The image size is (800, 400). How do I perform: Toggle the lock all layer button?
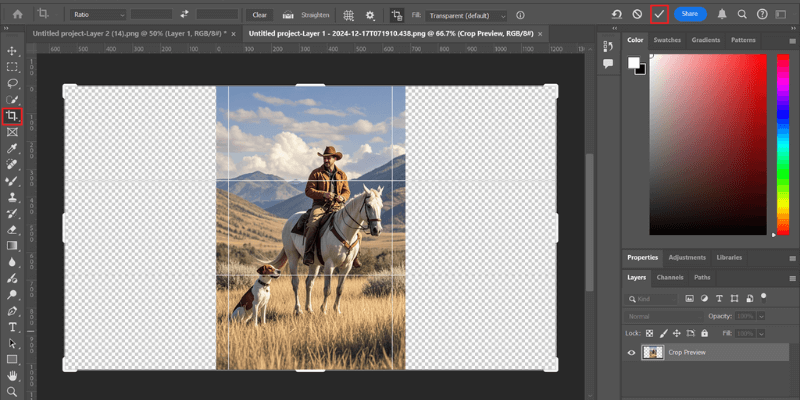point(705,332)
